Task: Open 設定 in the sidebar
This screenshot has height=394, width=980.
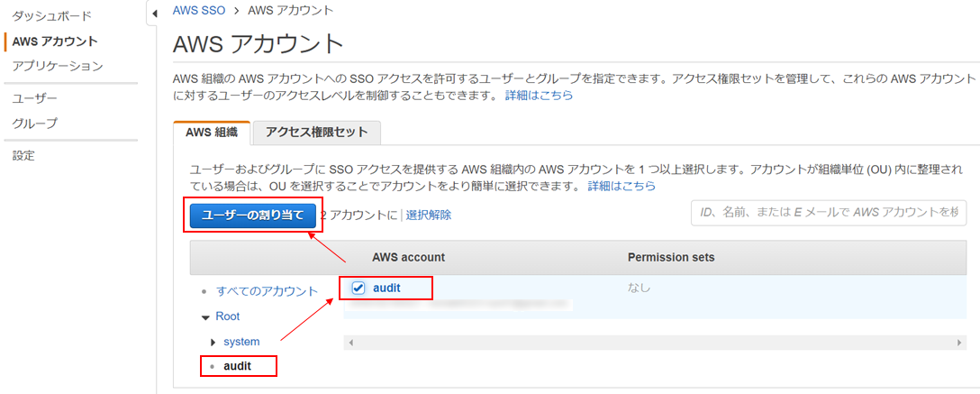Action: (23, 156)
